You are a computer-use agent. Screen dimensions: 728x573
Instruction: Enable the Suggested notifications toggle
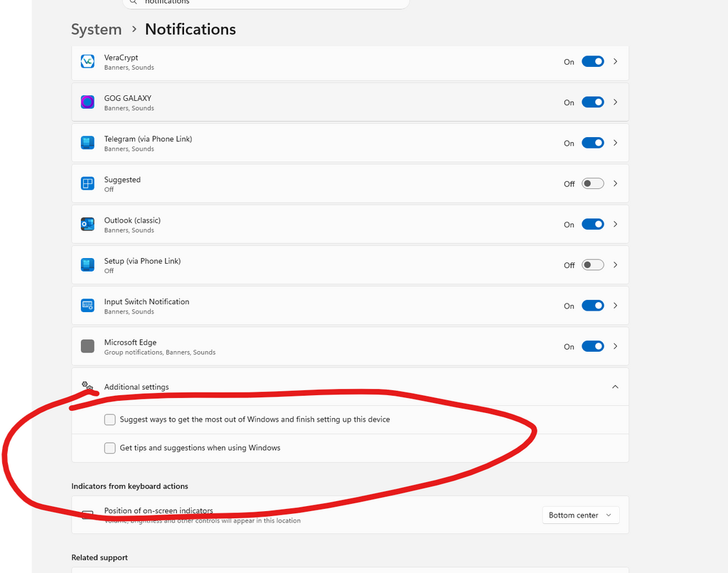tap(593, 183)
